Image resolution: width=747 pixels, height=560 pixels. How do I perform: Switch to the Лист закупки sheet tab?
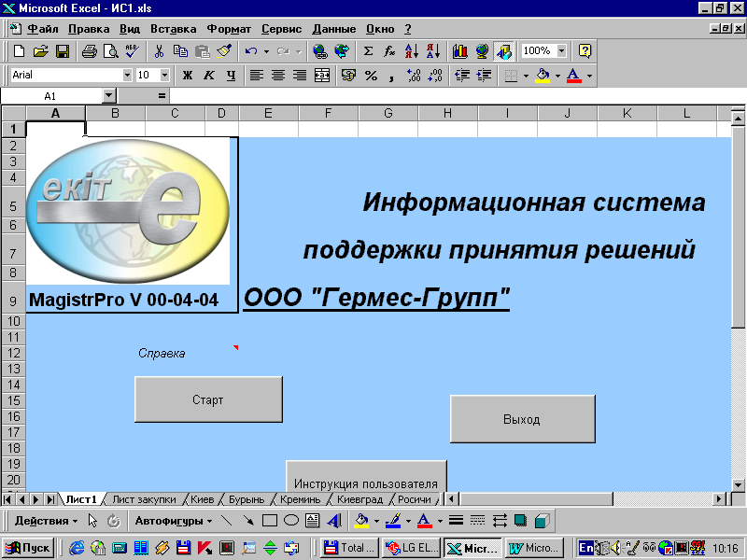(143, 499)
